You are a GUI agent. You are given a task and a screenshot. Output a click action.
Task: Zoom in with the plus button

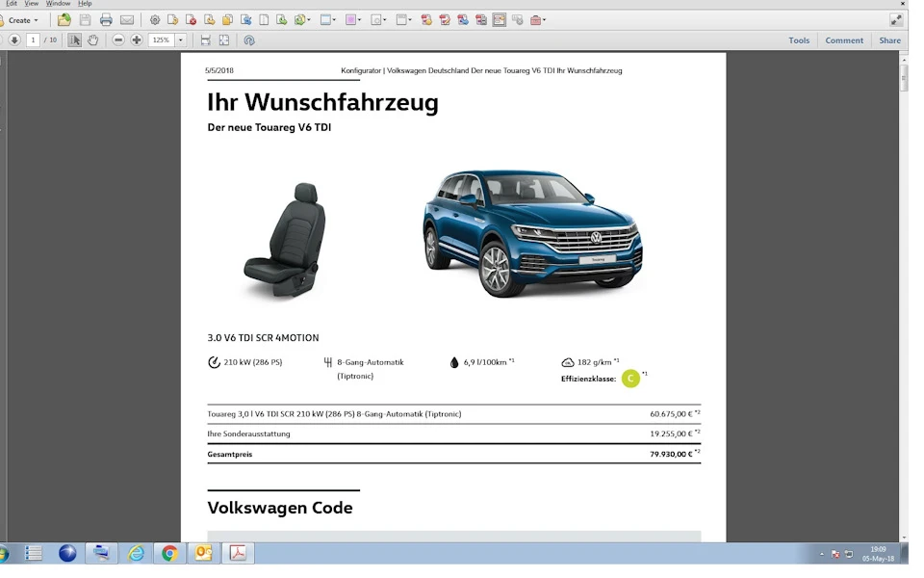pyautogui.click(x=137, y=40)
